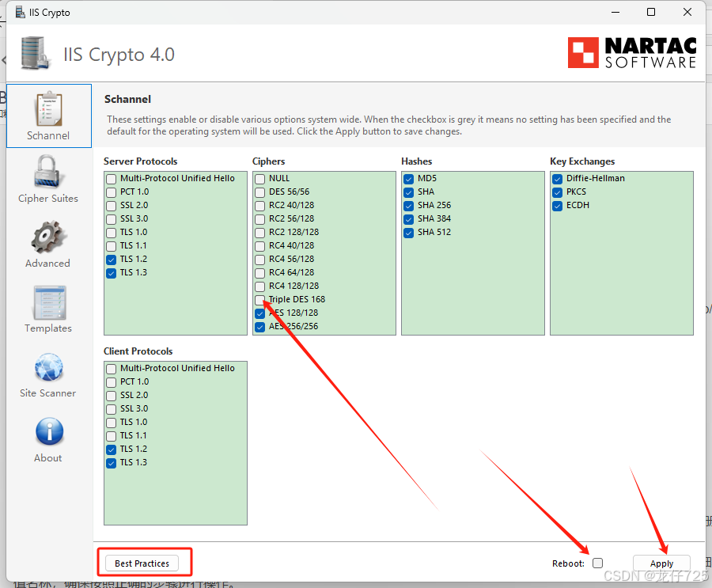Viewport: 712px width, 588px height.
Task: Toggle the Triple DES 168 cipher
Action: click(x=259, y=300)
